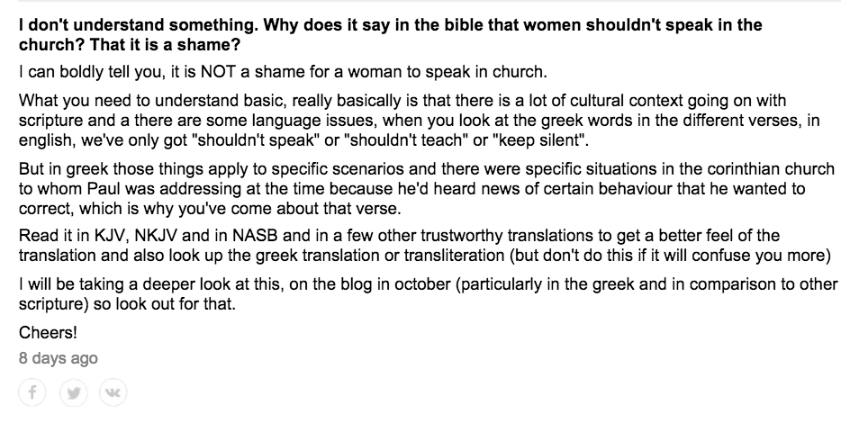The image size is (868, 423).
Task: Click the bold question heading about women speaking
Action: (x=389, y=34)
